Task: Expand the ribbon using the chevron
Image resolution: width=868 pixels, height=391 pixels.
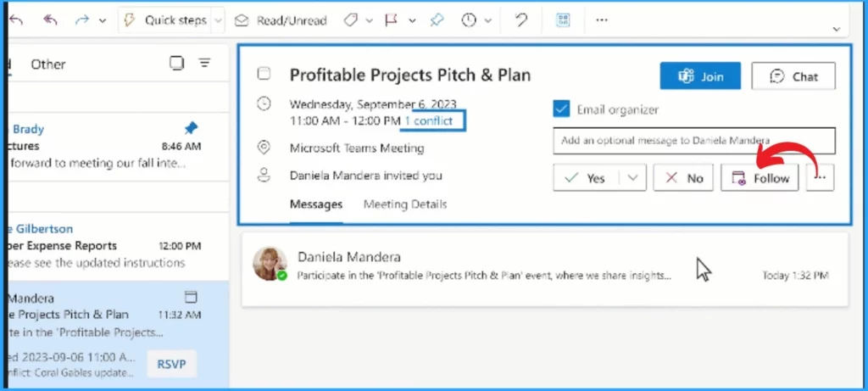Action: [x=837, y=29]
